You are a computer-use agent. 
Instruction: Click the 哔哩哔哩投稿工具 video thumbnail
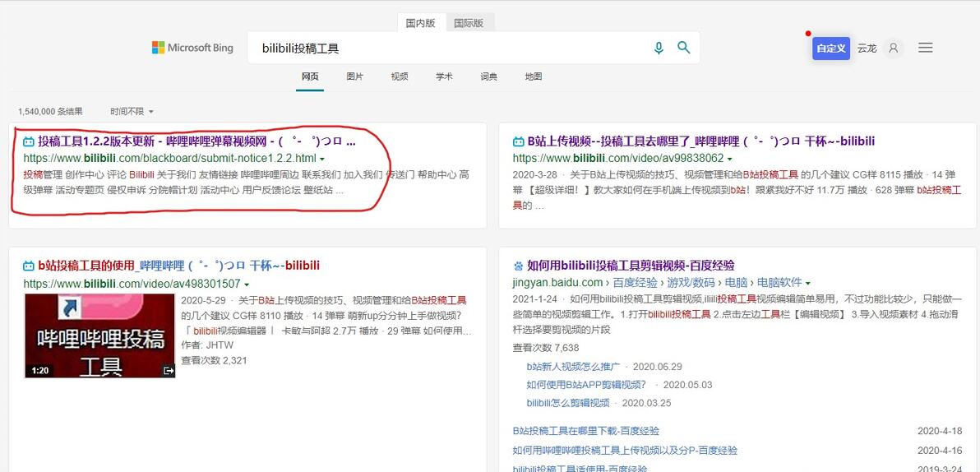click(100, 335)
